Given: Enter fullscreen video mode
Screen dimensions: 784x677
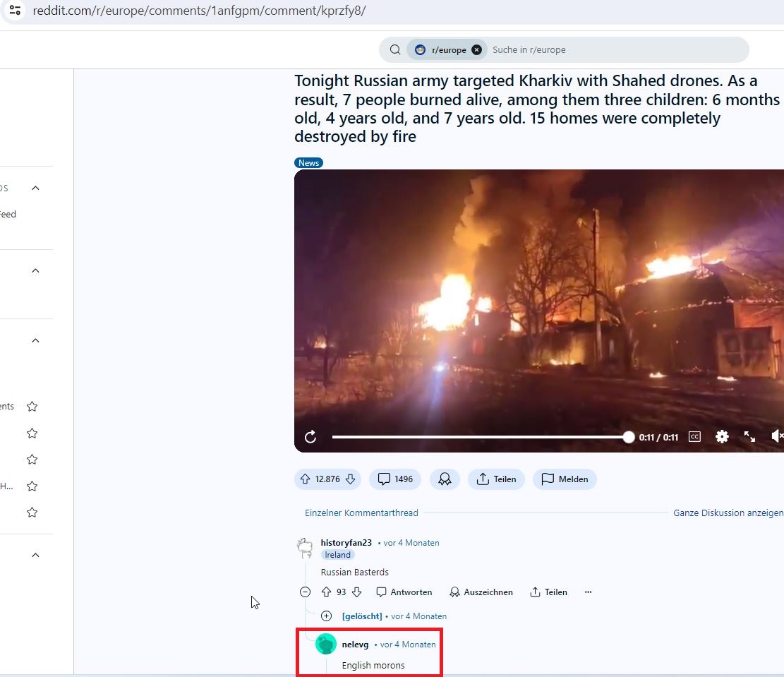Looking at the screenshot, I should tap(749, 437).
